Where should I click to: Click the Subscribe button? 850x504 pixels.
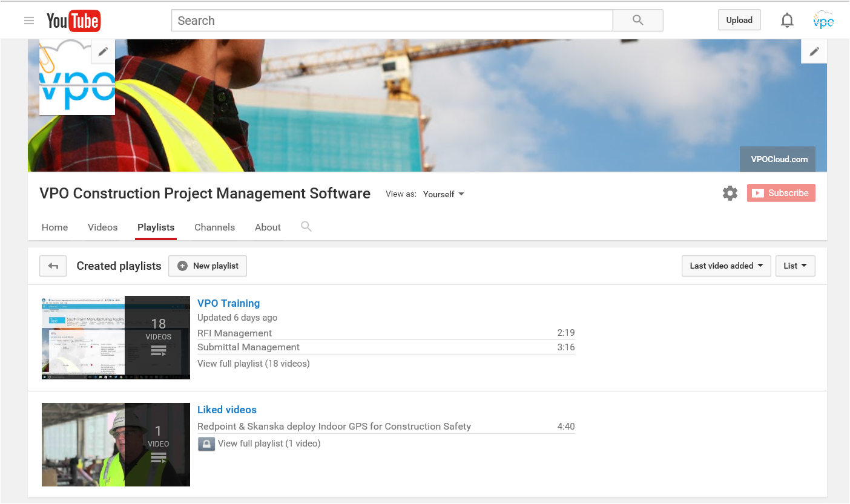[781, 192]
